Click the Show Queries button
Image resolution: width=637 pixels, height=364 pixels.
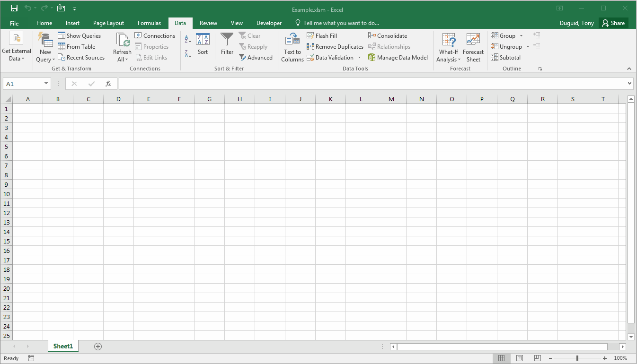pyautogui.click(x=80, y=35)
